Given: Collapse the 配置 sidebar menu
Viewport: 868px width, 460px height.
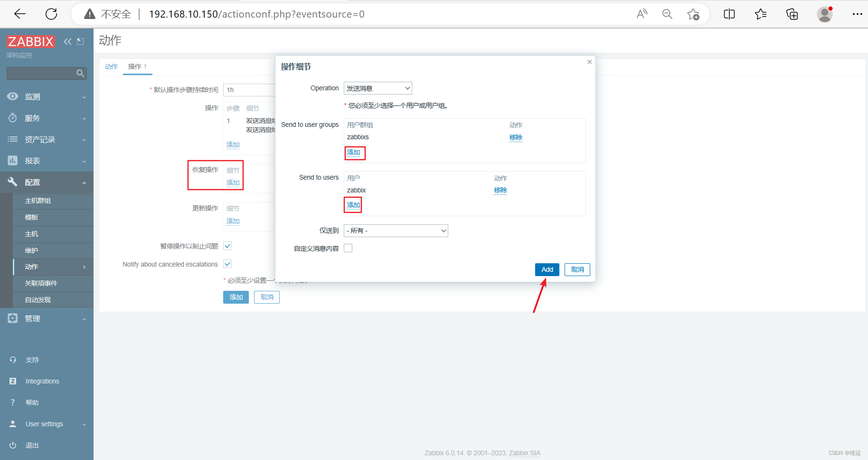Looking at the screenshot, I should (x=47, y=182).
